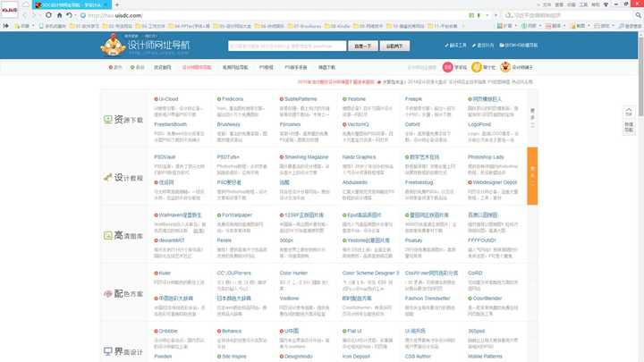Open a new browser tab with the plus button

(117, 5)
